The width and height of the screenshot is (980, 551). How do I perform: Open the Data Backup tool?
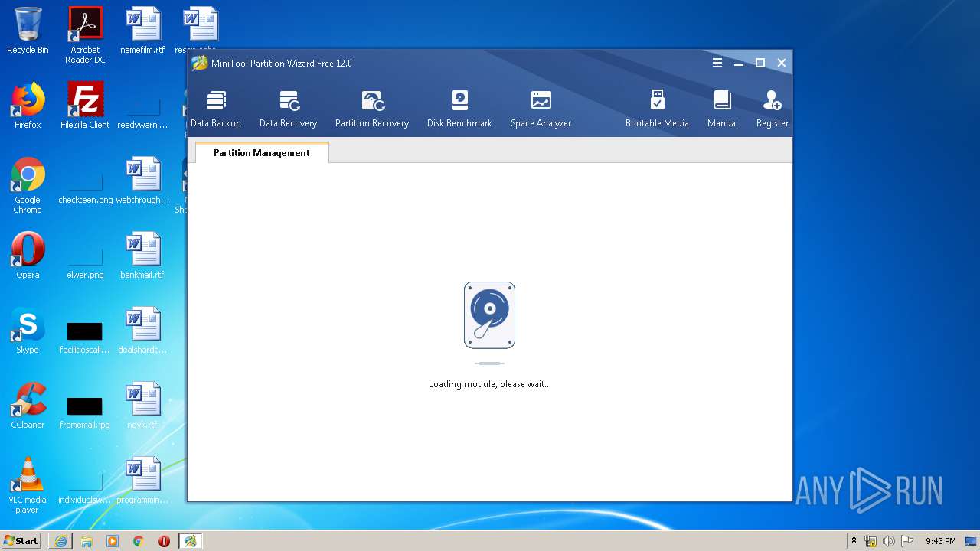(x=216, y=109)
